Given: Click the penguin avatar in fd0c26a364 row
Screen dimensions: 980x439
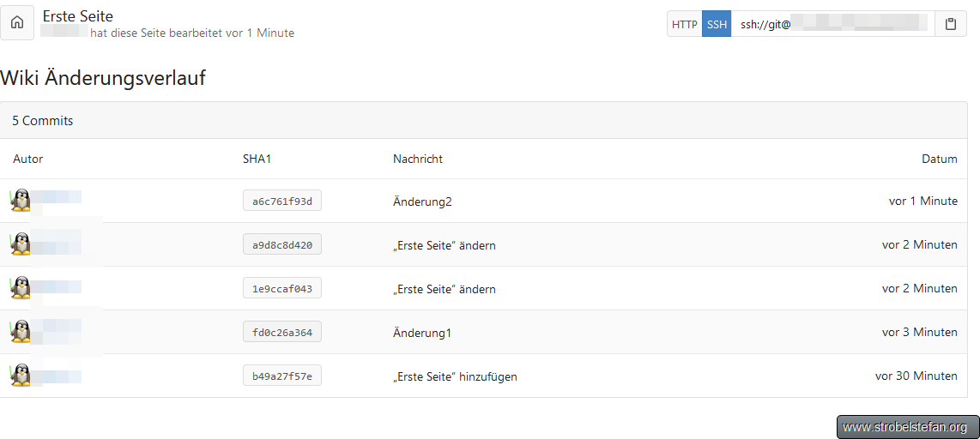Looking at the screenshot, I should [21, 332].
